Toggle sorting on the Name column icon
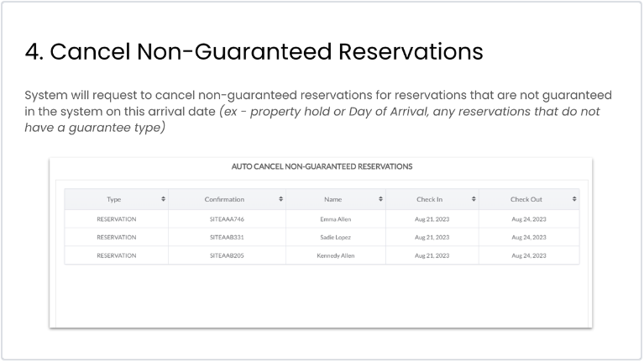This screenshot has width=644, height=363. (x=380, y=199)
